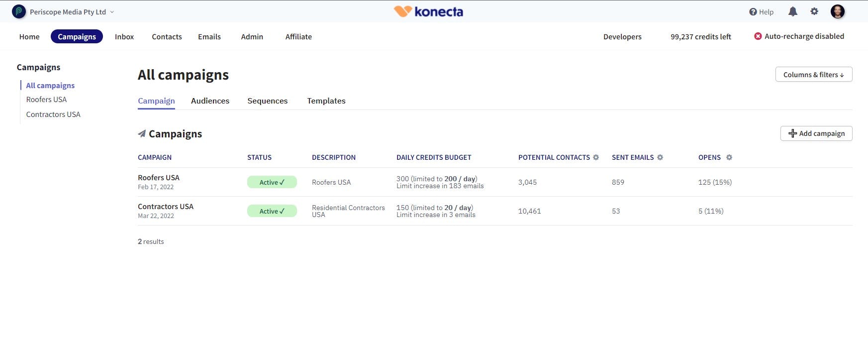This screenshot has width=868, height=340.
Task: Toggle the Roofers USA Active status
Action: click(x=272, y=182)
